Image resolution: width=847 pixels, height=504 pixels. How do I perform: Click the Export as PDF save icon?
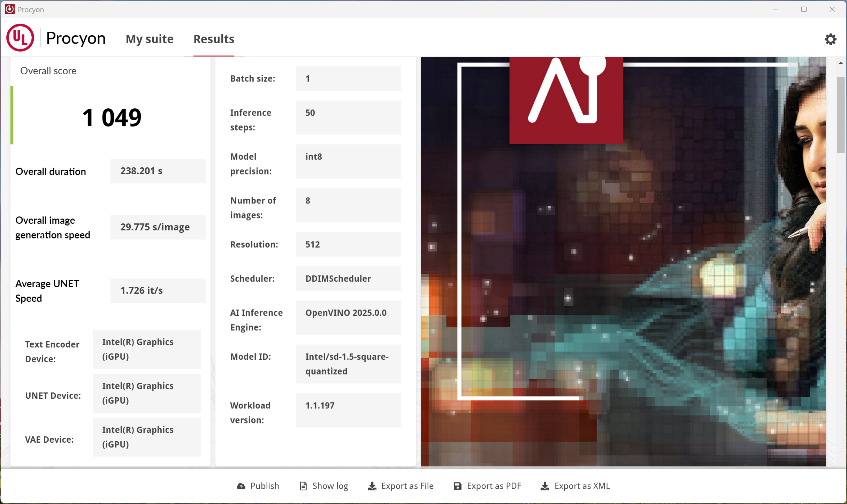(458, 486)
